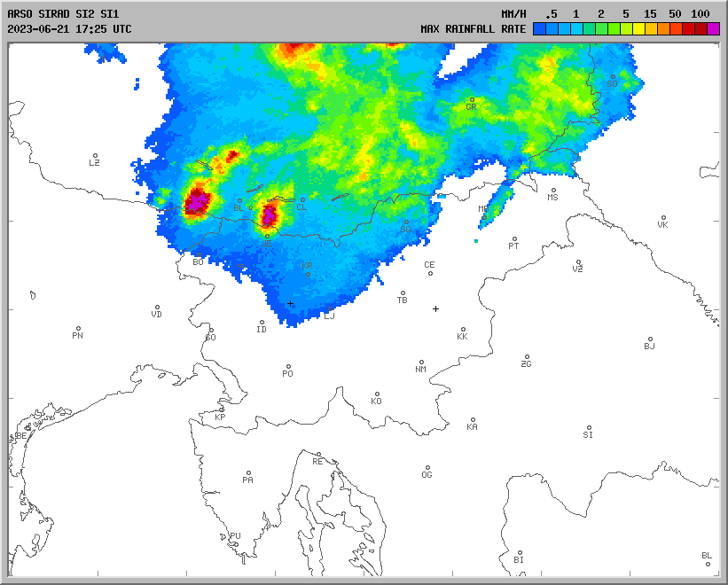Click the darkest blue legend swatch
The width and height of the screenshot is (728, 585).
click(539, 28)
